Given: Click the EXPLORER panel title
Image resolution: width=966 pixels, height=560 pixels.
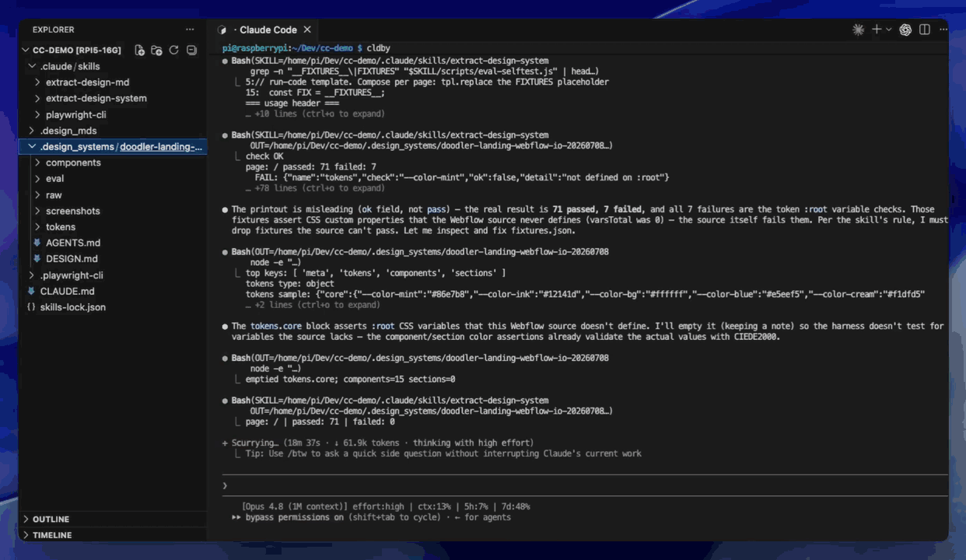Looking at the screenshot, I should click(x=53, y=30).
